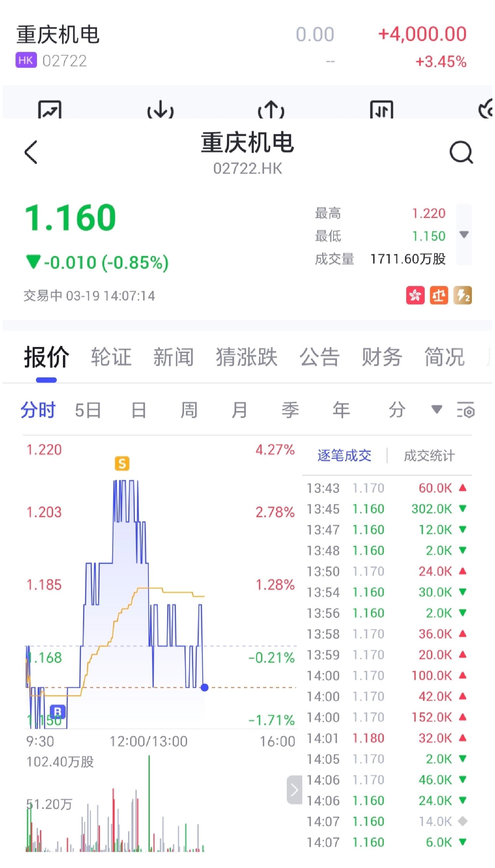Tap the 14:01 trade row at 1.180
The width and height of the screenshot is (495, 868).
coord(386,738)
